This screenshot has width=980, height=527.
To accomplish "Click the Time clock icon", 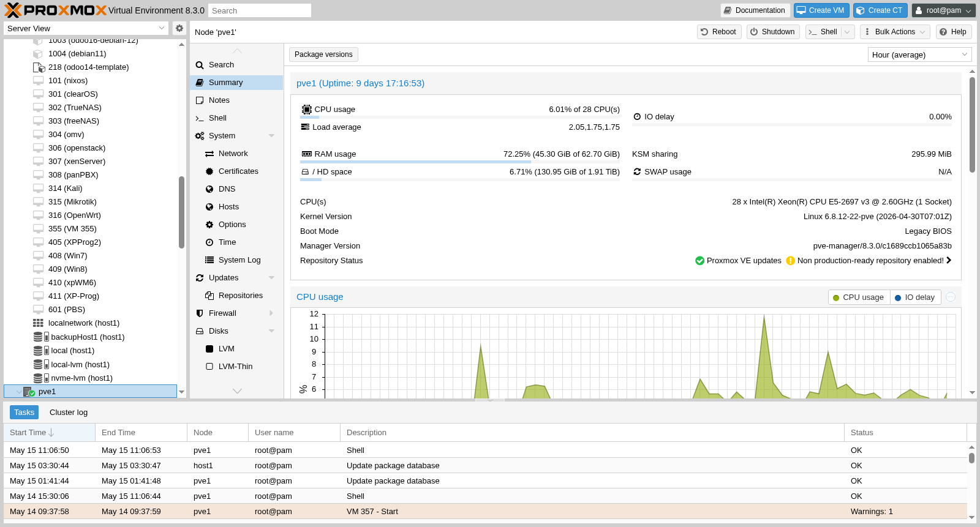I will click(x=209, y=242).
